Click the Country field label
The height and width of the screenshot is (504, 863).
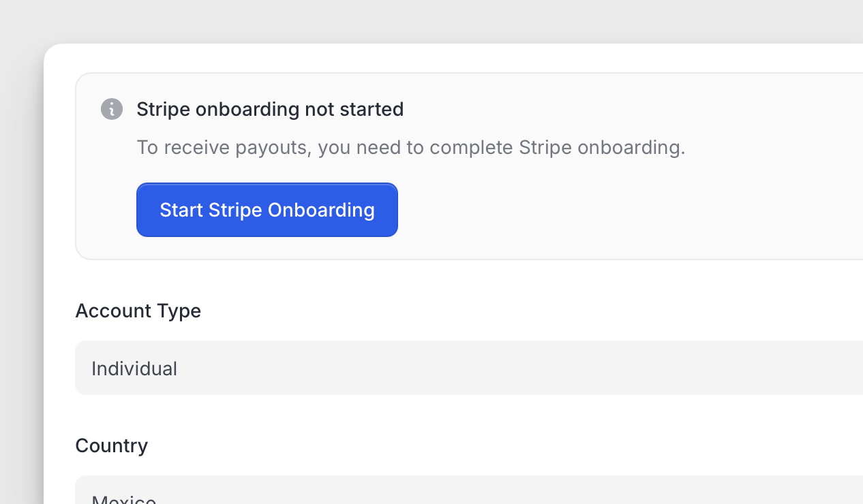111,445
